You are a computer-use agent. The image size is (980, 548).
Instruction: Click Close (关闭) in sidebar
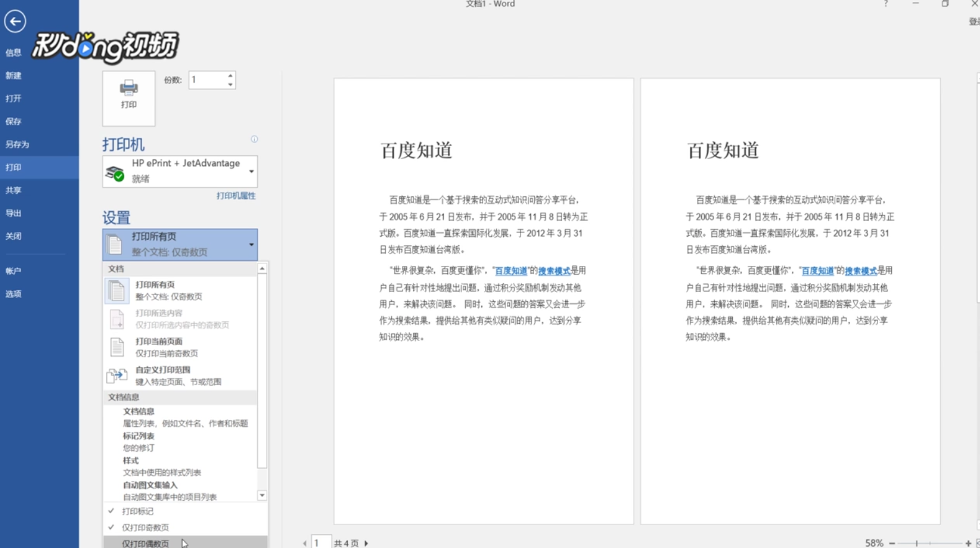(x=39, y=237)
